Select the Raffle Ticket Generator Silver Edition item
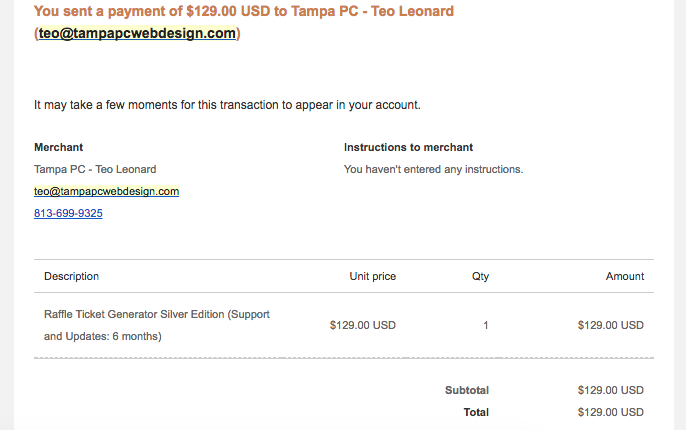Screen dimensions: 686x430 pyautogui.click(x=157, y=325)
